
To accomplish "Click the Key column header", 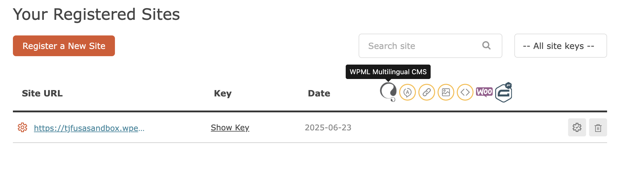I will [223, 93].
